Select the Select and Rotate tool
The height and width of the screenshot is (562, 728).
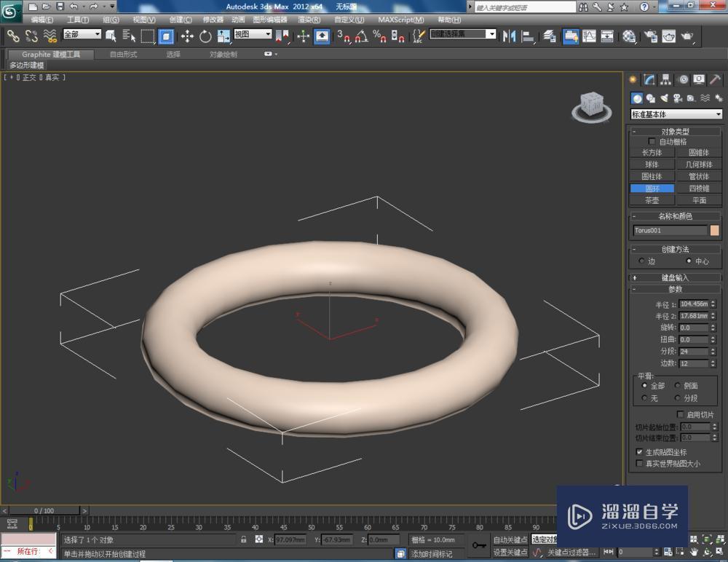point(206,35)
